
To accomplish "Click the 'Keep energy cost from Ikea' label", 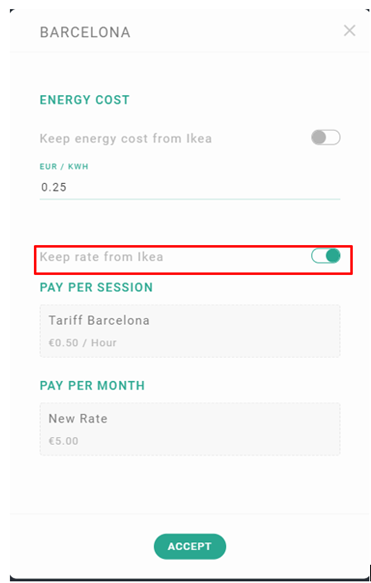I will 126,139.
